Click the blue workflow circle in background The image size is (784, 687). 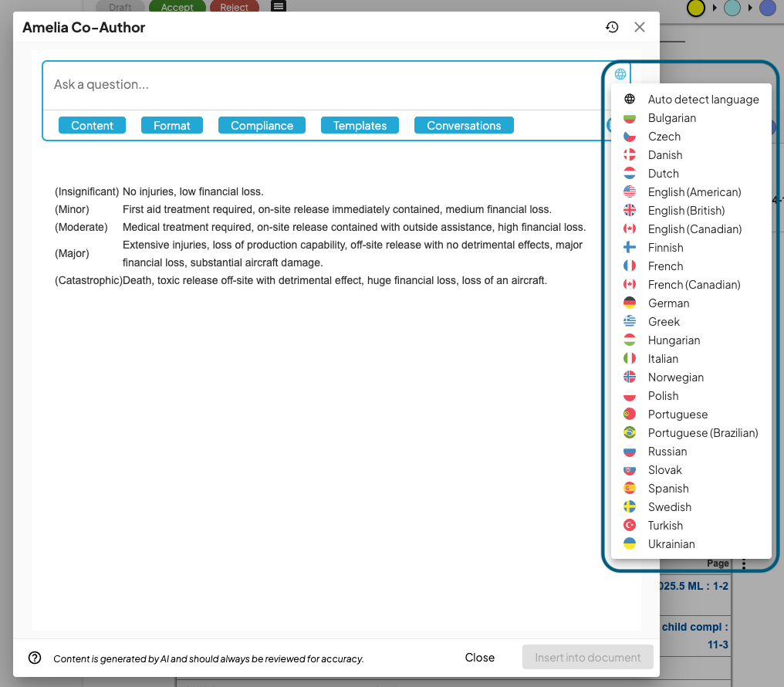tap(768, 8)
